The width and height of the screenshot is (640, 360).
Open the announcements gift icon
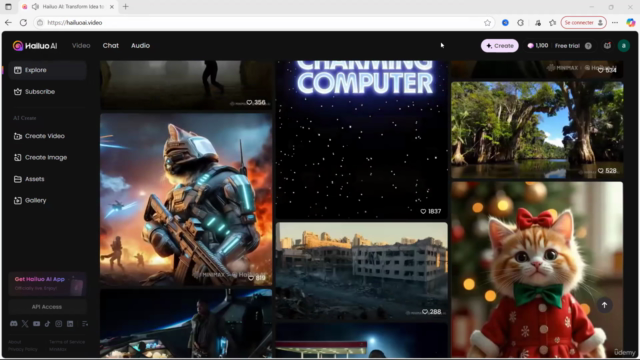tap(607, 46)
